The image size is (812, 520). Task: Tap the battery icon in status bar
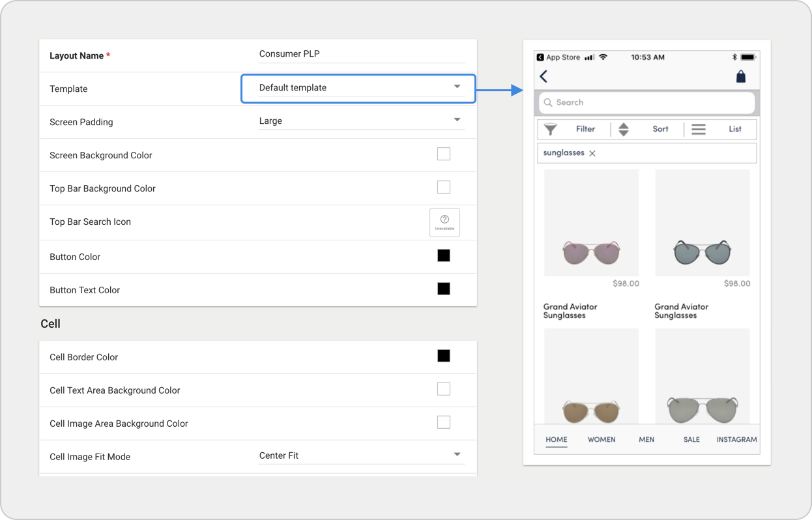tap(747, 57)
